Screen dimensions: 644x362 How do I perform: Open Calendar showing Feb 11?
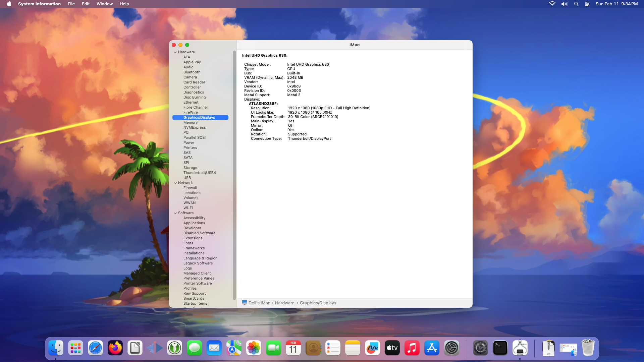click(293, 348)
